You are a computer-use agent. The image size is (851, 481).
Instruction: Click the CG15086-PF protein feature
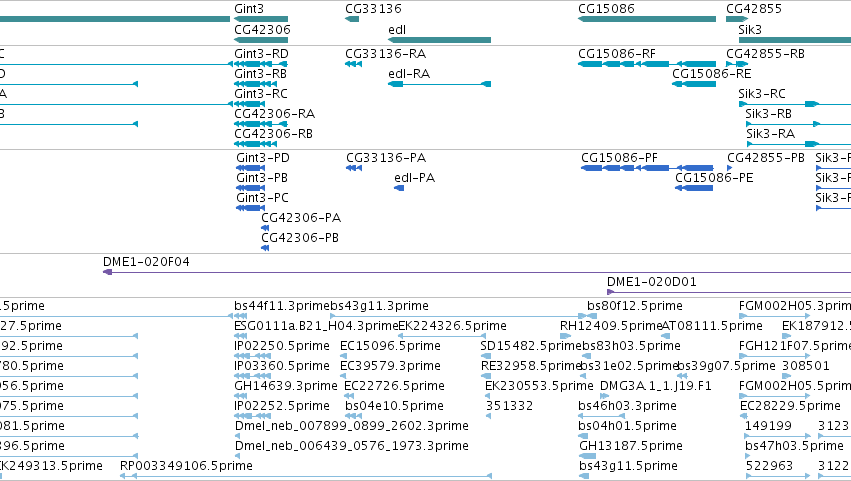[x=647, y=168]
